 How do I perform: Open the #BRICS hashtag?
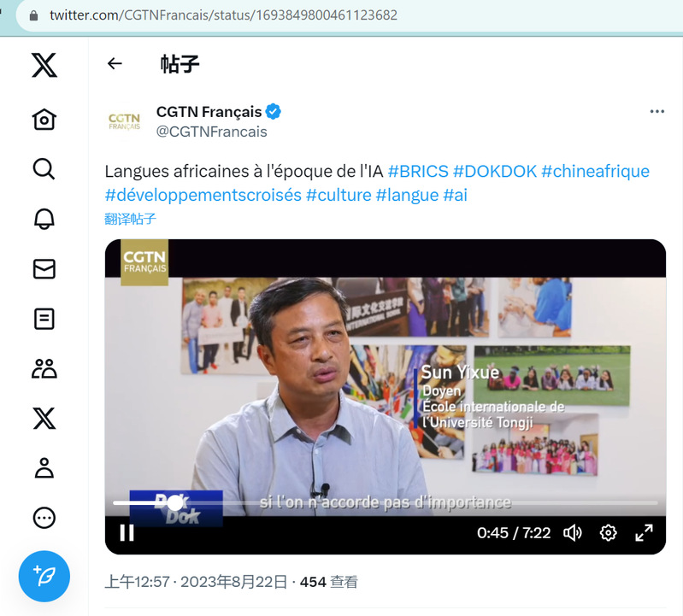[418, 171]
